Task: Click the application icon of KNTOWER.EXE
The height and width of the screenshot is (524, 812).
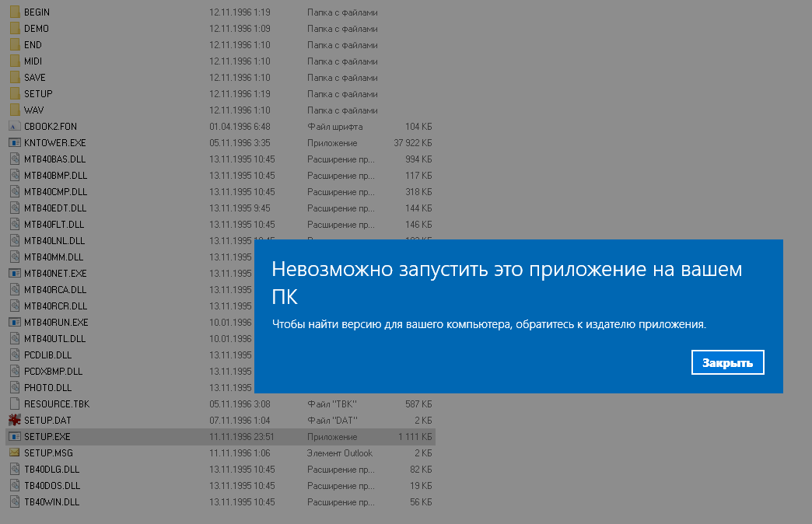Action: 14,142
